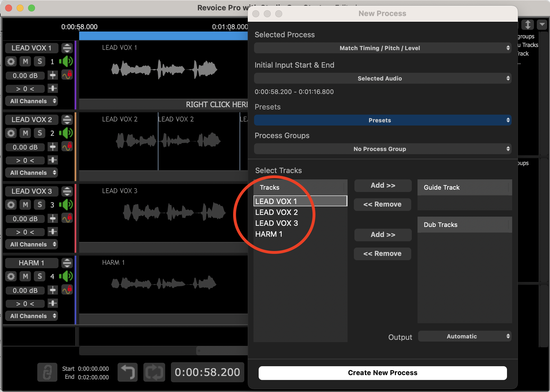Expand the Presets dropdown menu
Screen dimensions: 550x392
click(382, 120)
